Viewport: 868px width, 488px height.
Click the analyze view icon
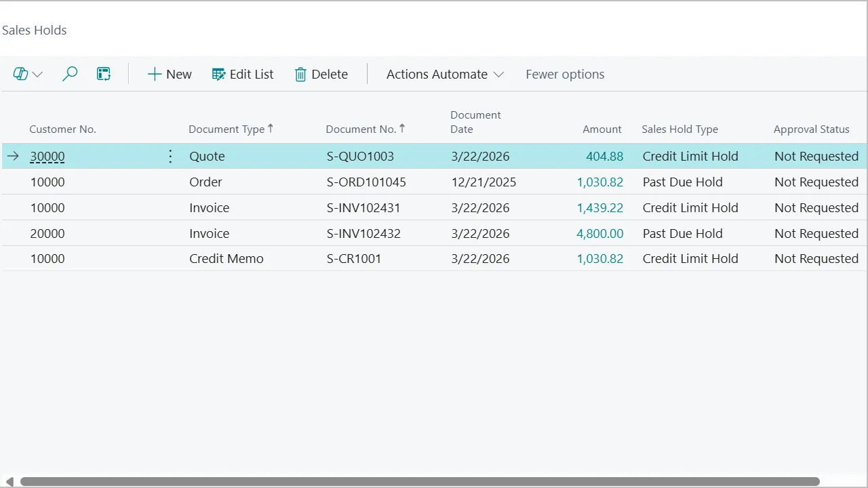click(x=104, y=74)
